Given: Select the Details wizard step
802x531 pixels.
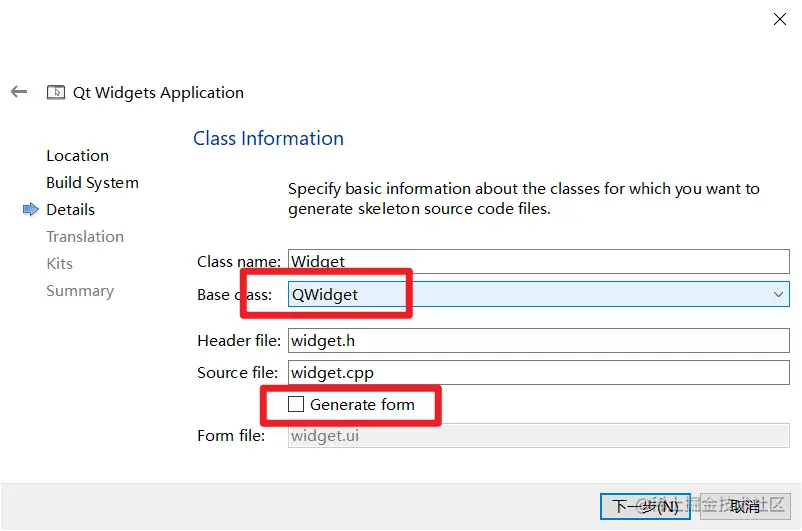Looking at the screenshot, I should coord(70,210).
